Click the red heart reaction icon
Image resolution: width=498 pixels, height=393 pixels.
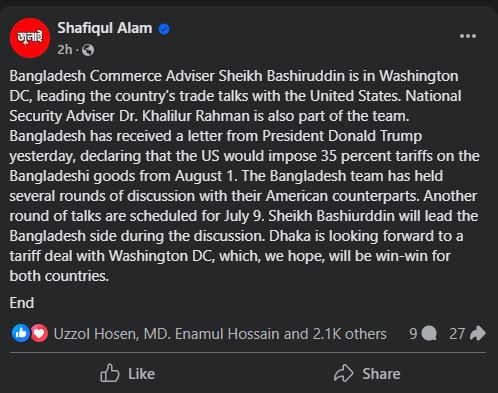pos(40,333)
